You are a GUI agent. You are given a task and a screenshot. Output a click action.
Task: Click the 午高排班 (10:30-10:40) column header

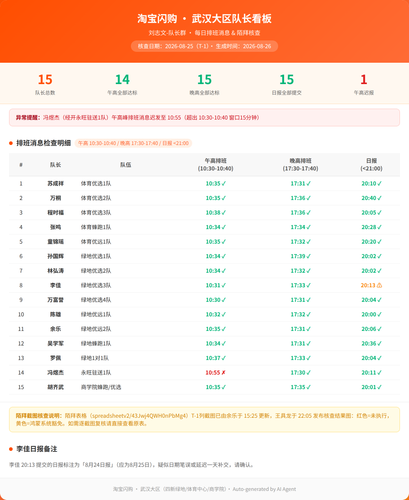pos(216,165)
